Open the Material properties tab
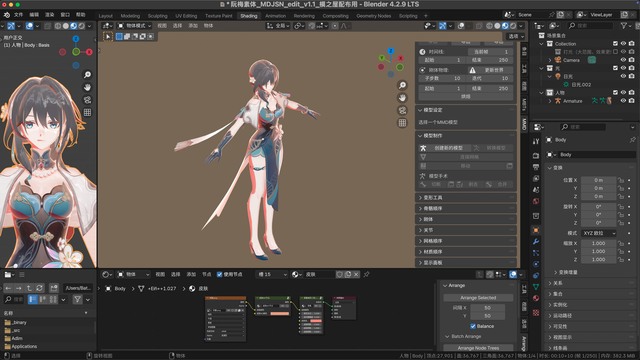 point(536,298)
